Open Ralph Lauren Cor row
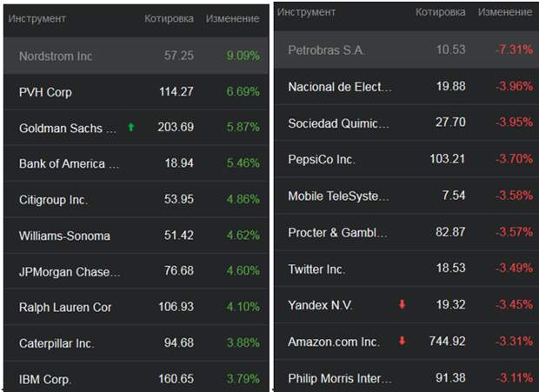 click(x=136, y=307)
